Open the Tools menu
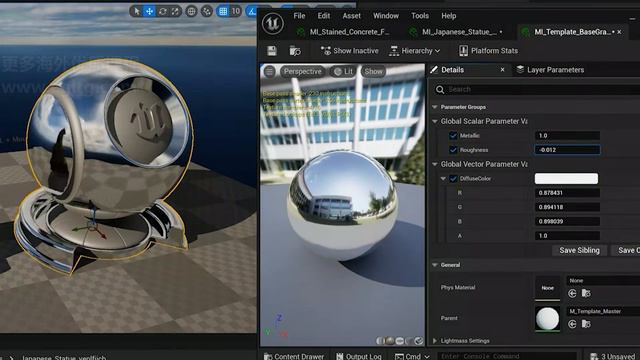 420,16
